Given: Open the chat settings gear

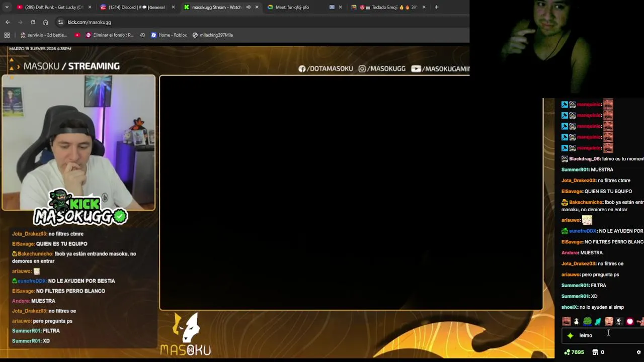Looking at the screenshot, I should click(638, 352).
